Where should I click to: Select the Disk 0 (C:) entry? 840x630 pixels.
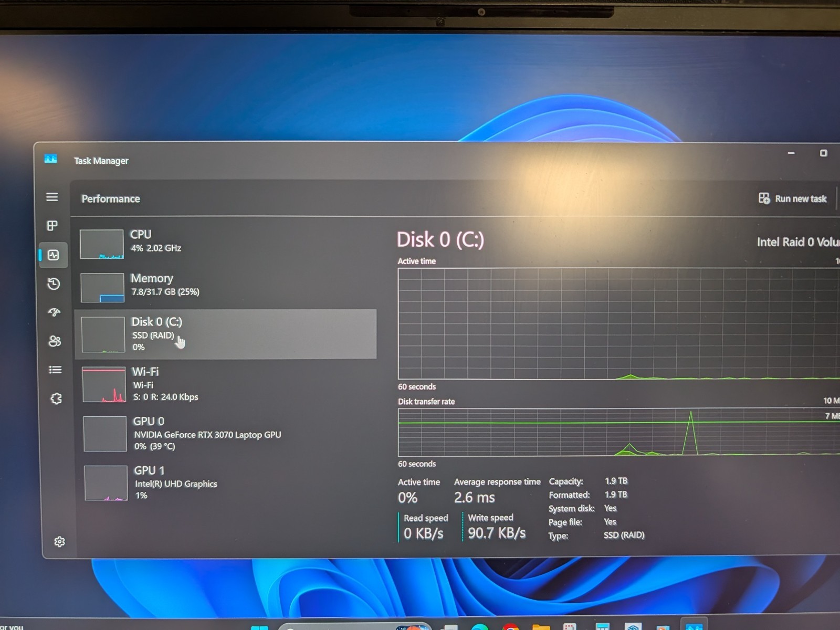pos(226,334)
